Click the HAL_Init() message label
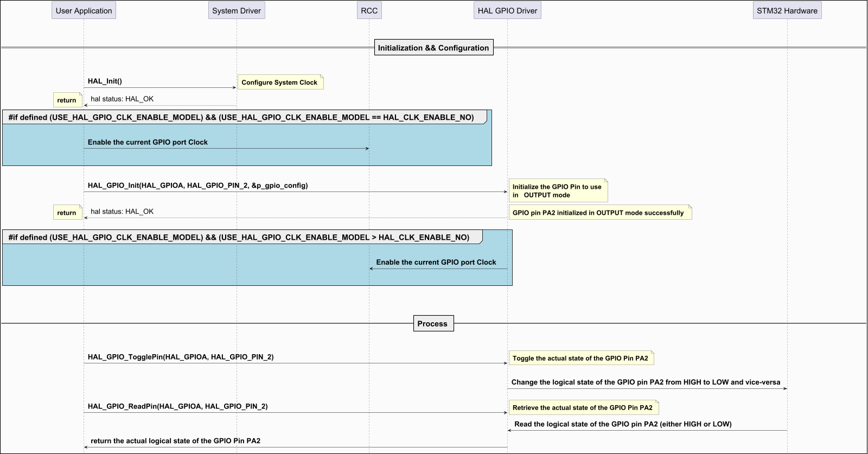 point(105,81)
